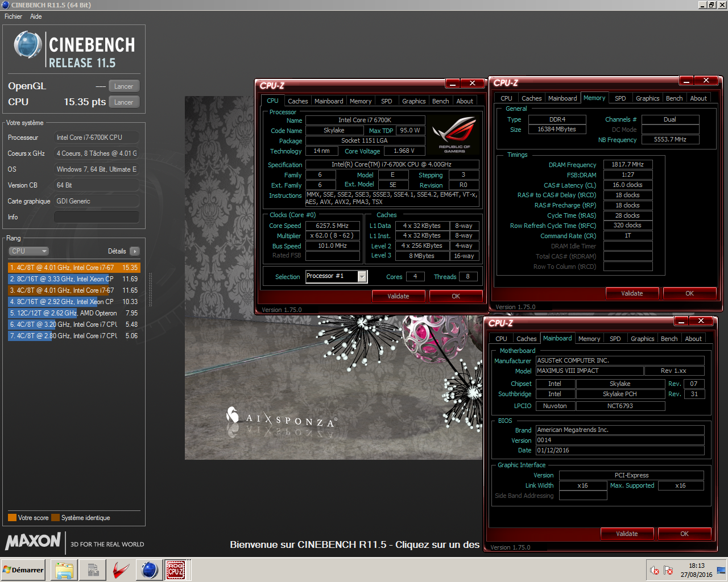Click the DRAM Frequency value 1817.7 MHz

[627, 164]
